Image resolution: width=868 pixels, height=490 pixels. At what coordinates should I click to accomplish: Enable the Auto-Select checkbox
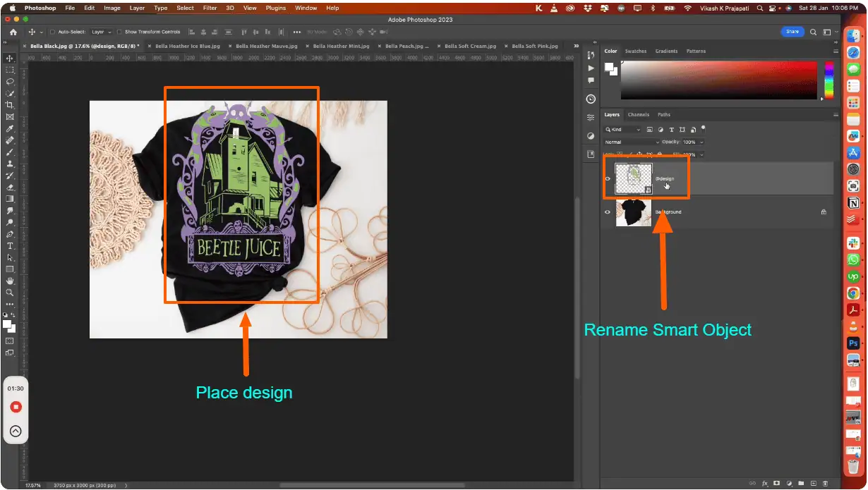click(54, 32)
